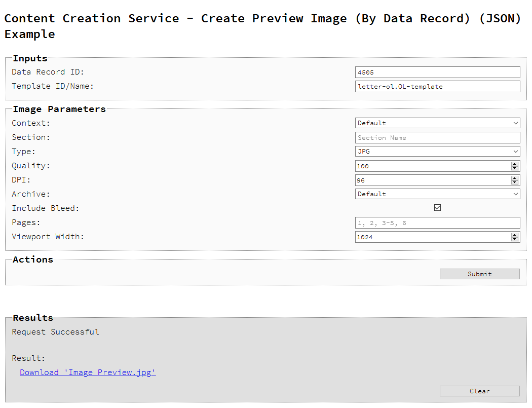This screenshot has height=408, width=532.
Task: Click the Data Record ID input field
Action: click(x=437, y=72)
